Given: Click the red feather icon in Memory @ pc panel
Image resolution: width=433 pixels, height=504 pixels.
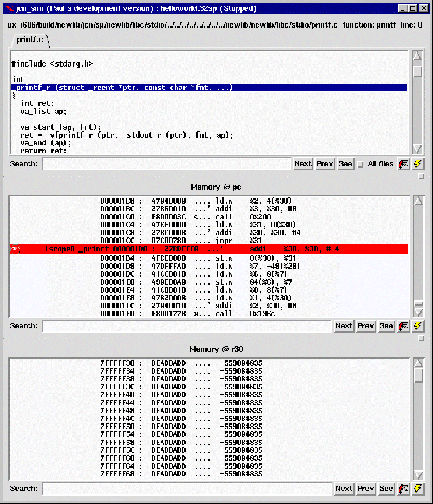Looking at the screenshot, I should [x=403, y=326].
